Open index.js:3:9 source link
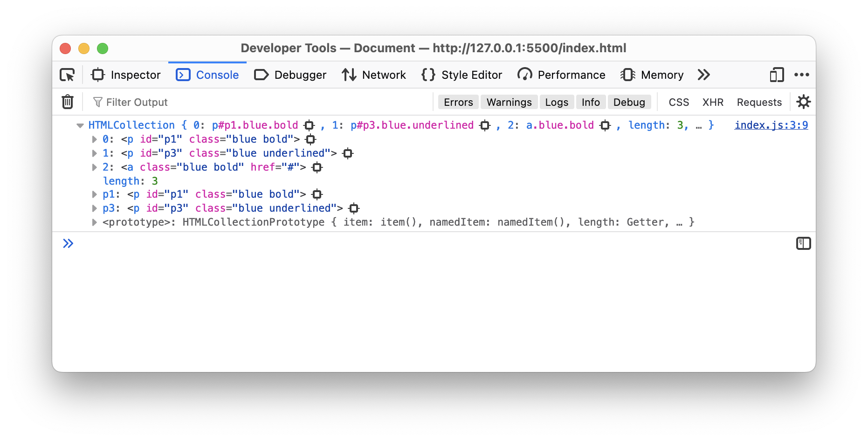This screenshot has height=441, width=868. pos(771,125)
